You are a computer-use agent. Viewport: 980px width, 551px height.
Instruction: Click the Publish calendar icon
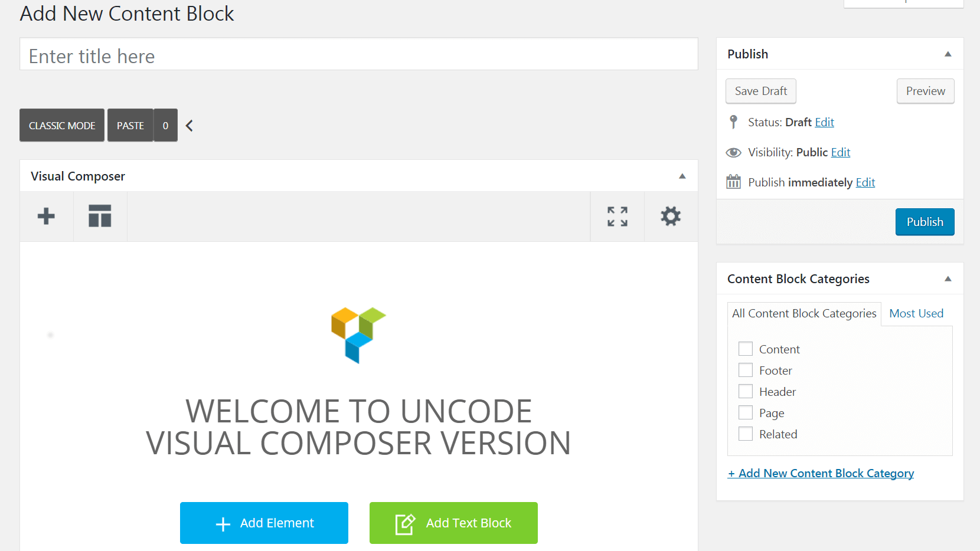pyautogui.click(x=733, y=182)
